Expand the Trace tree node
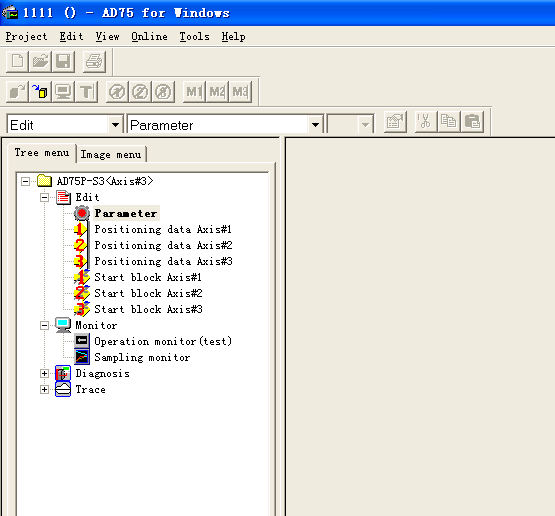Viewport: 555px width, 516px height. click(44, 390)
